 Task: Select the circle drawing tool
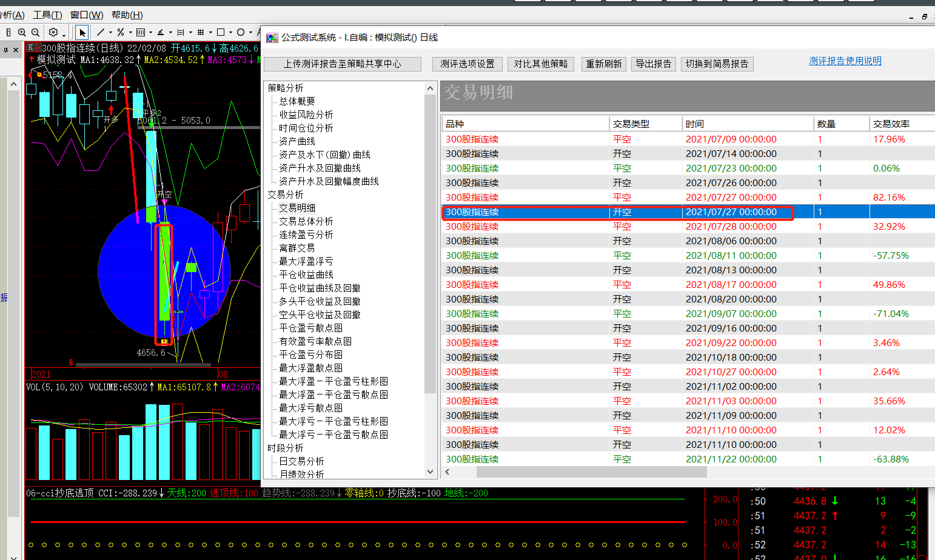click(241, 32)
